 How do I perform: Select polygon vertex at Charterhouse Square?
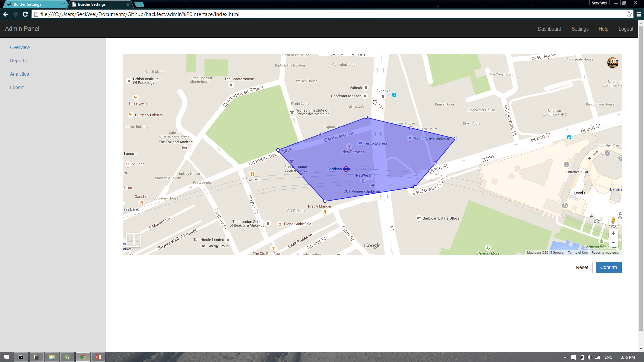pos(278,150)
